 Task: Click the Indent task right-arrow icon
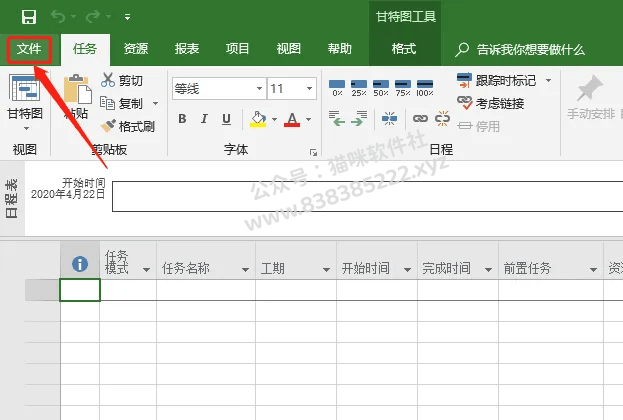(x=359, y=118)
